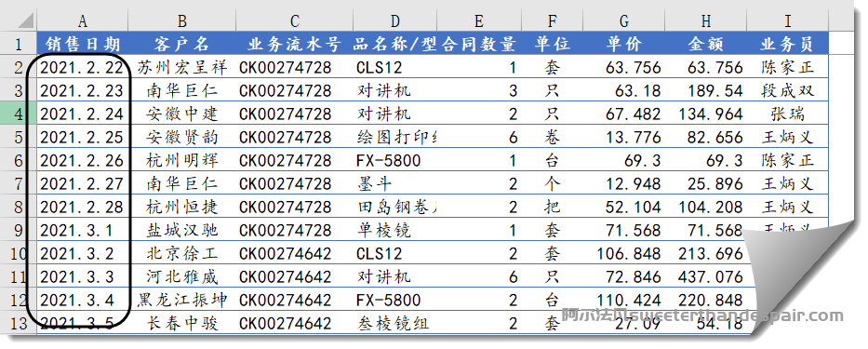
Task: Click the 业务员 header cell
Action: point(787,43)
